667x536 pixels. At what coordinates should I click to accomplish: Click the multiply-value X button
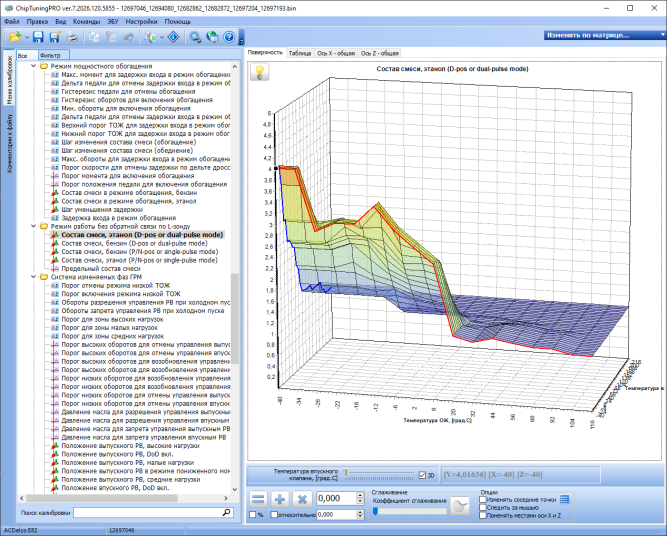302,499
